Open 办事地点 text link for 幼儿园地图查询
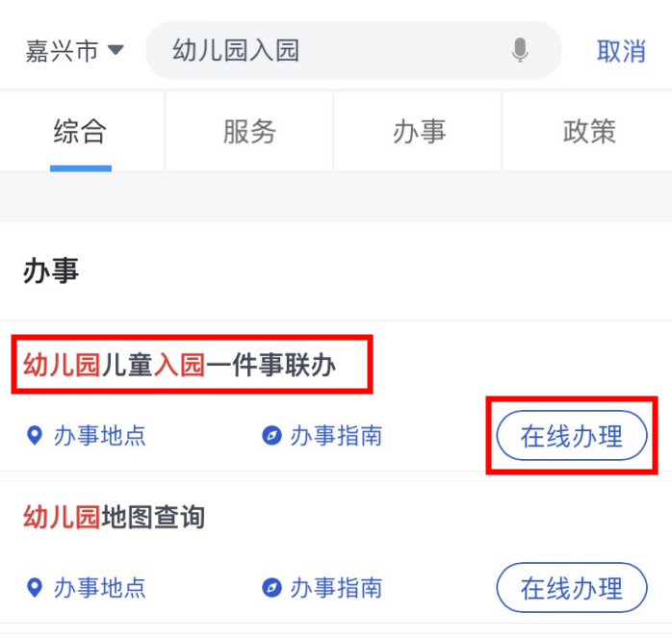 pyautogui.click(x=99, y=587)
